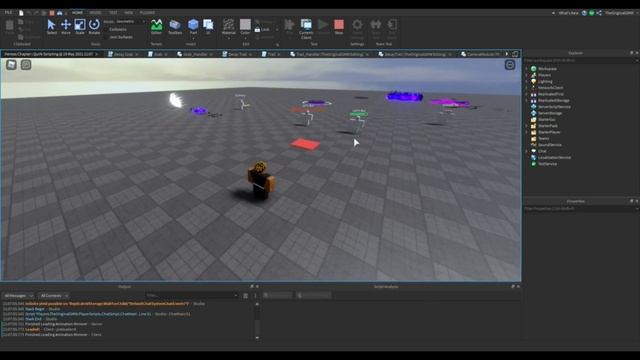Toggle the Collisions checkbox
This screenshot has height=360, width=640.
pos(107,29)
